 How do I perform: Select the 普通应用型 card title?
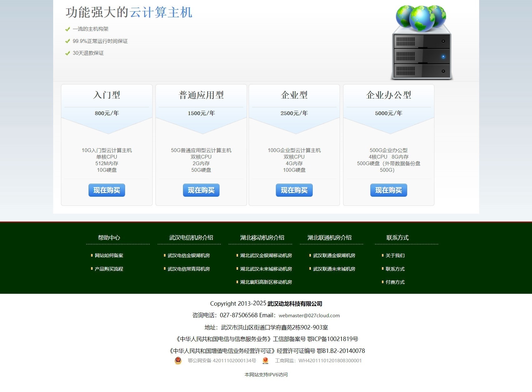pyautogui.click(x=201, y=95)
